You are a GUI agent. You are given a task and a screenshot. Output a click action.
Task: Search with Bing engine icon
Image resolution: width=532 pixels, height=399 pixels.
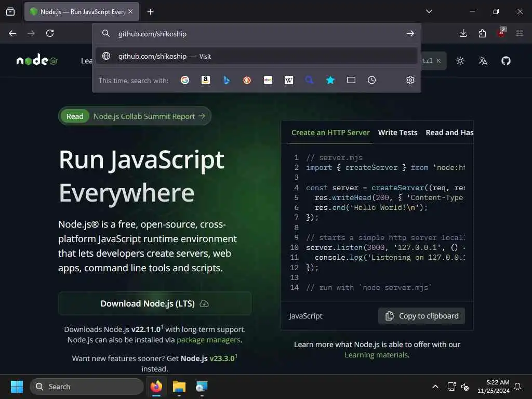227,80
